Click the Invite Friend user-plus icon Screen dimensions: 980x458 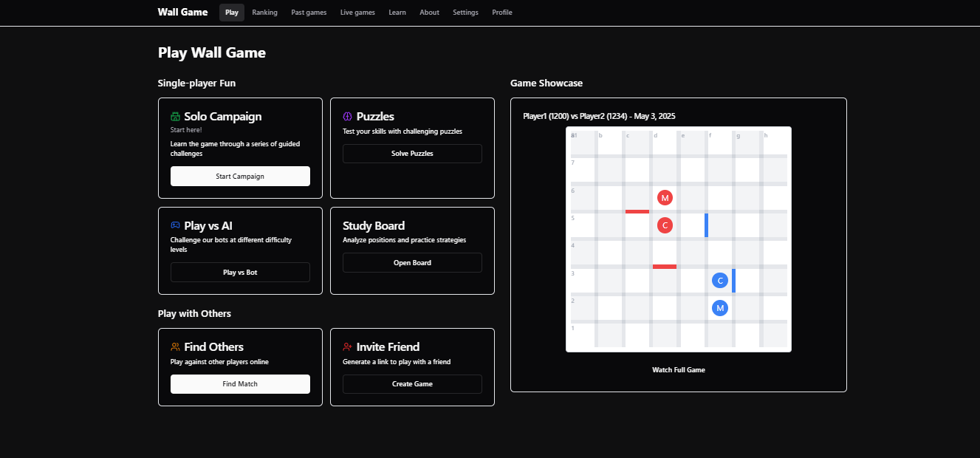(348, 346)
